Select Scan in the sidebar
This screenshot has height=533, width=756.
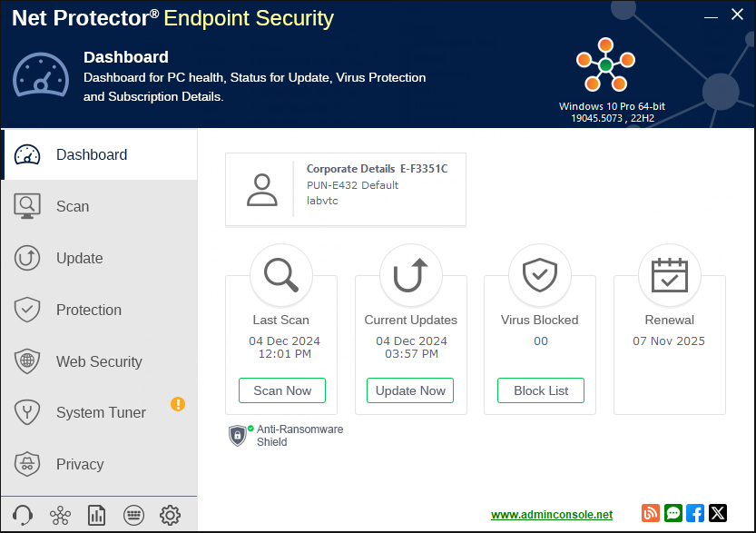tap(73, 206)
